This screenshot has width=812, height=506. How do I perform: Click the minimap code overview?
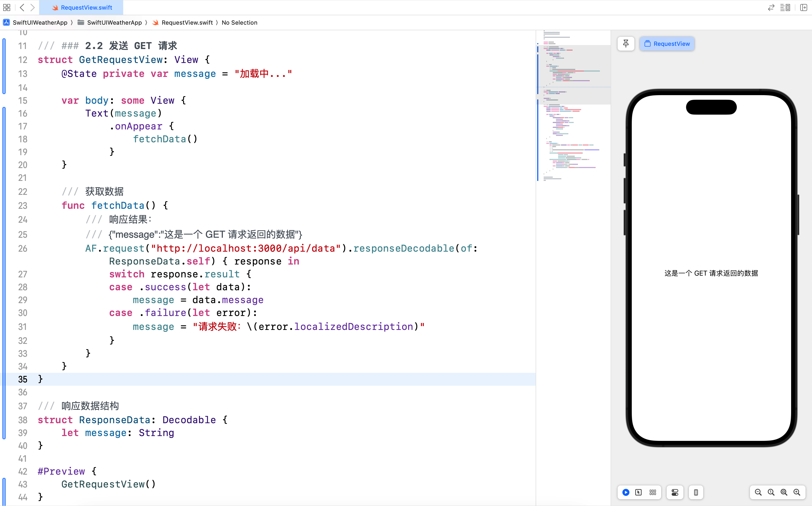[574, 105]
